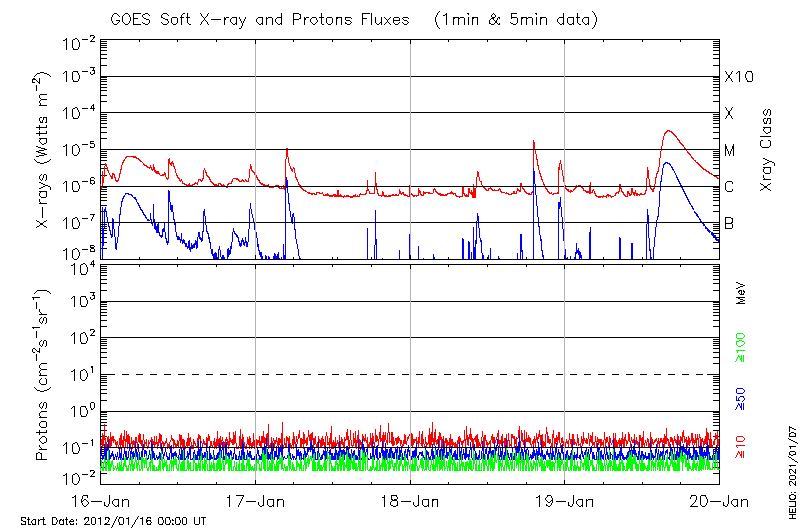Image resolution: width=800 pixels, height=530 pixels.
Task: Click the 'Start Date: 2012/01/16 00:00 UT' text
Action: tap(113, 521)
